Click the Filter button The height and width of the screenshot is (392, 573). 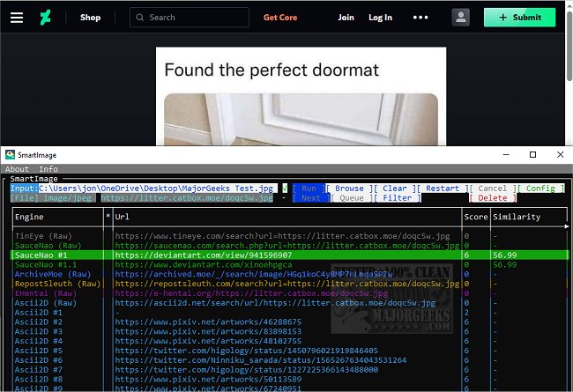point(398,197)
